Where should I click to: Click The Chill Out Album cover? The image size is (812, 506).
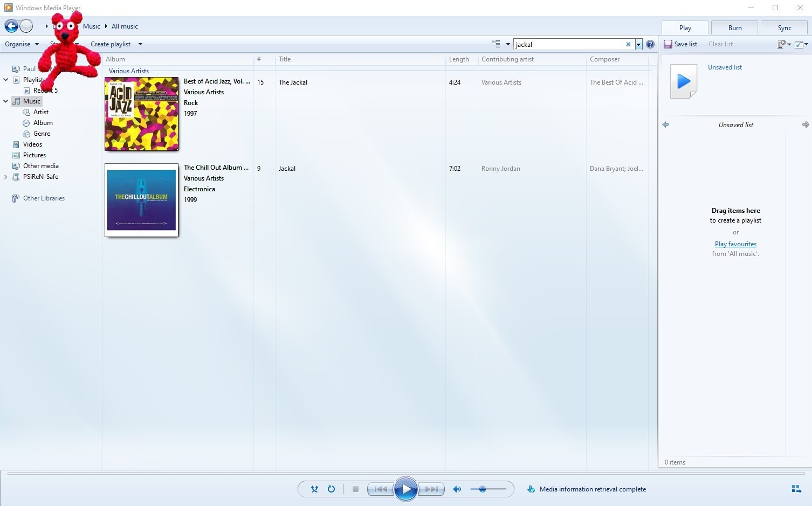click(141, 200)
